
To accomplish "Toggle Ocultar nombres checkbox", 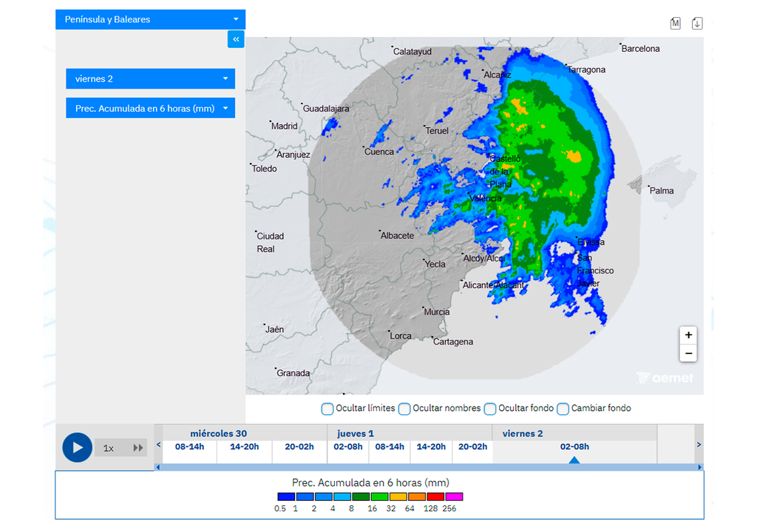I will pyautogui.click(x=404, y=409).
